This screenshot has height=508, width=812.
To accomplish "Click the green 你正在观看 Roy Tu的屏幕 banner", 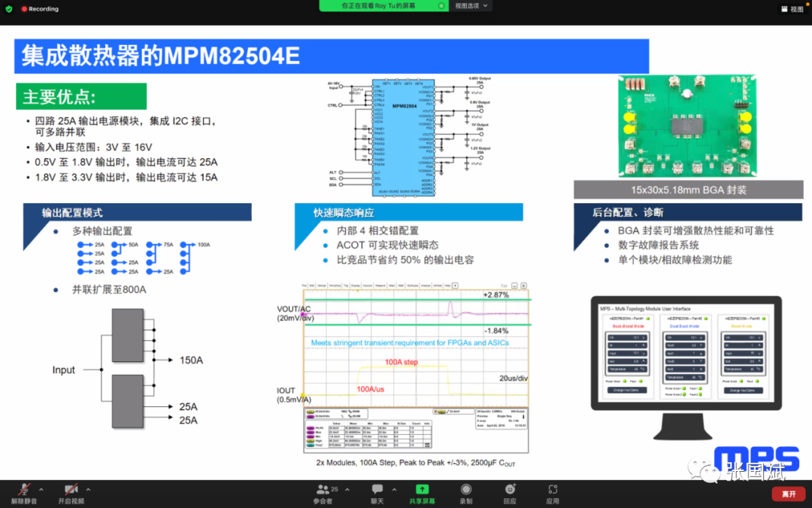I will tap(383, 6).
